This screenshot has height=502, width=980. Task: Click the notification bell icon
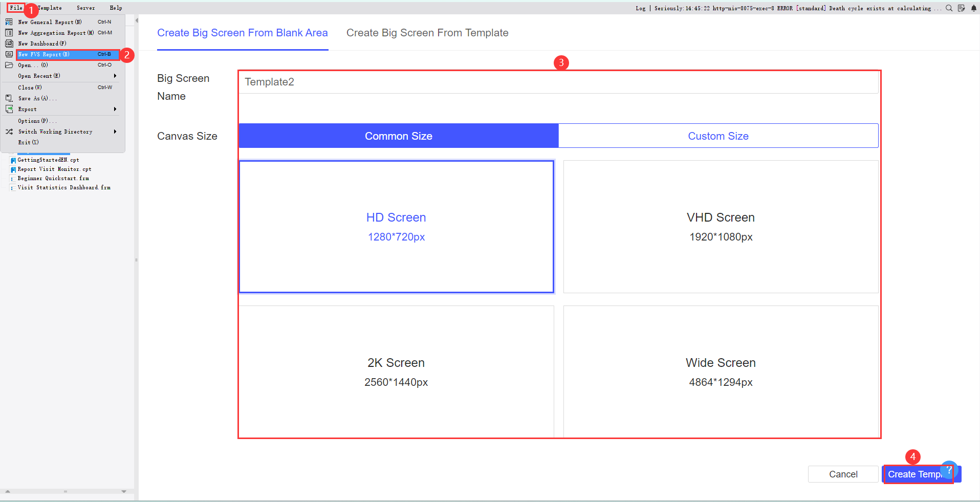pos(974,8)
